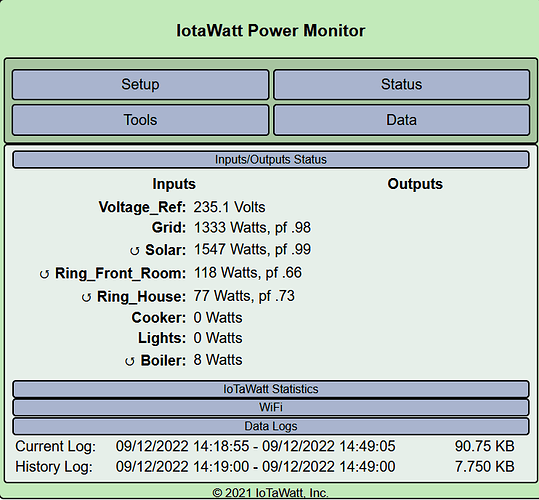The width and height of the screenshot is (539, 500).
Task: Select the Solar input label
Action: point(165,250)
